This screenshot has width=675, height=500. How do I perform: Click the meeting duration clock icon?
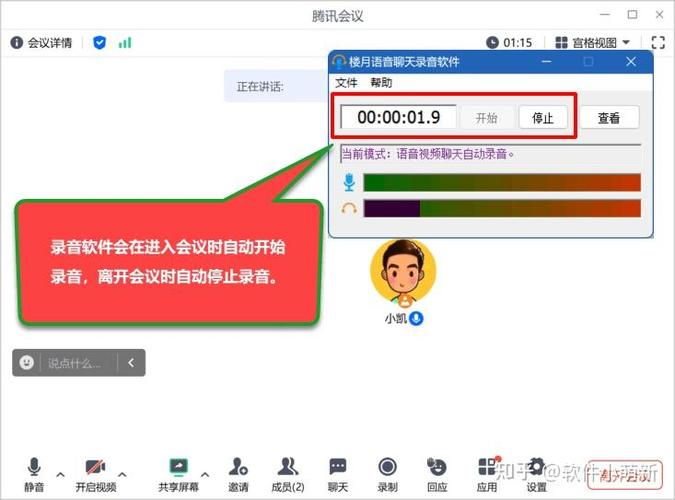tap(492, 43)
